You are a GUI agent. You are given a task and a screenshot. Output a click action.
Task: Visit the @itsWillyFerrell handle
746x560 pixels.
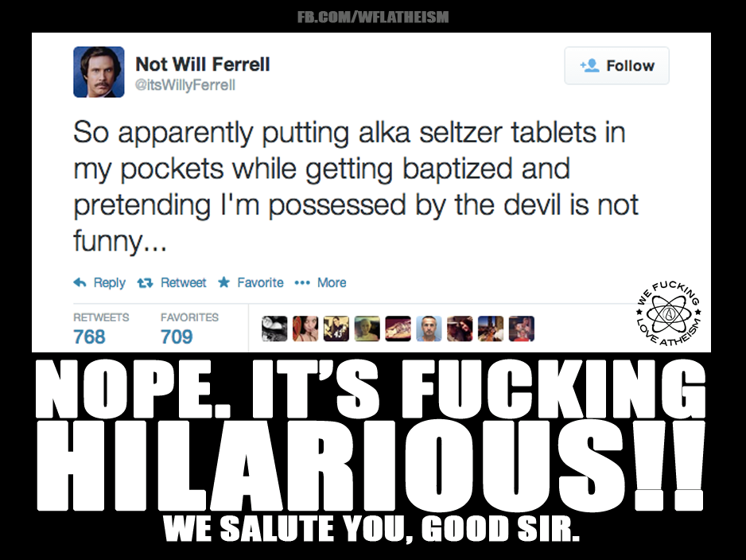[x=185, y=85]
